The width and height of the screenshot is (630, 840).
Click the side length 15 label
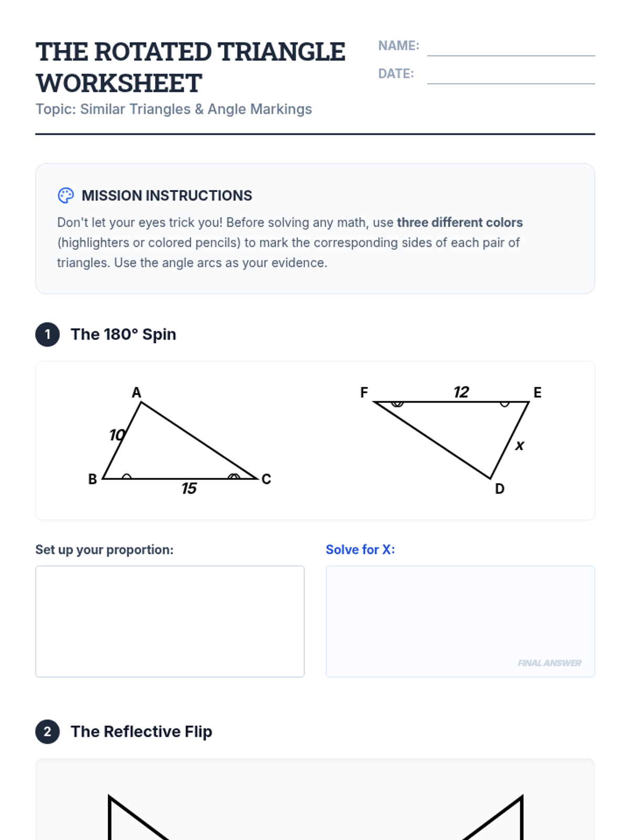189,489
